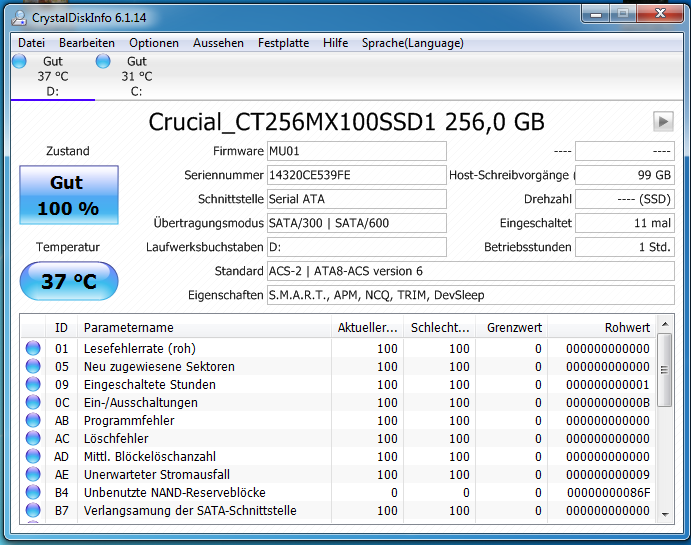Click the next disk arrow button
This screenshot has width=691, height=545.
point(663,121)
